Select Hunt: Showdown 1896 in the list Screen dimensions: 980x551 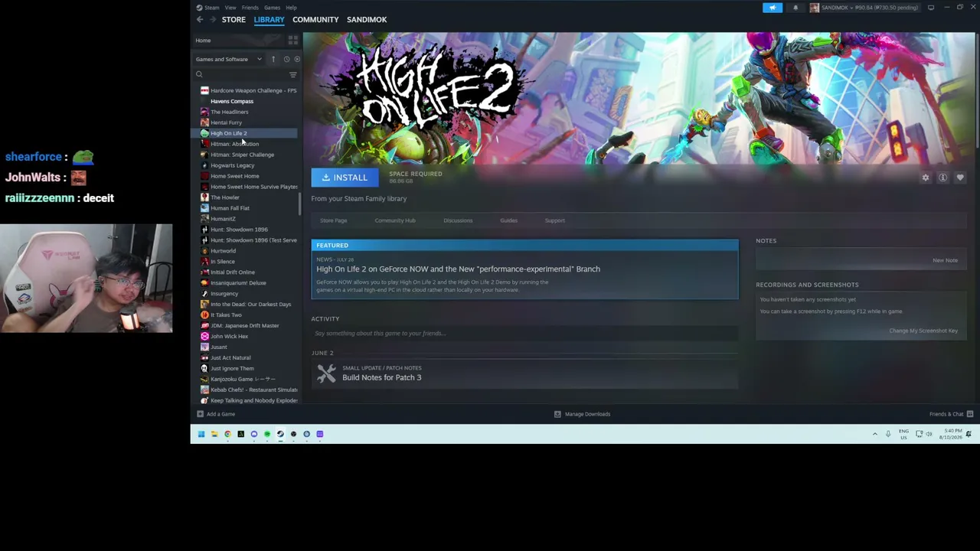click(x=239, y=230)
